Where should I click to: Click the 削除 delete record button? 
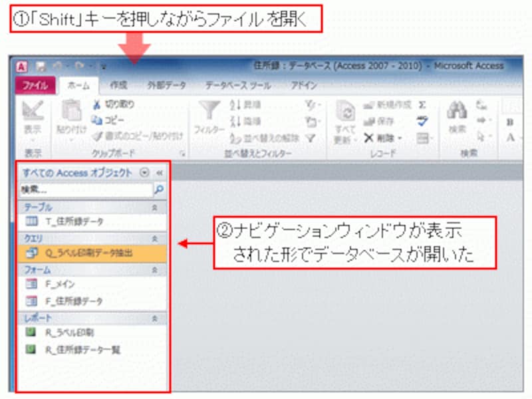click(x=379, y=138)
